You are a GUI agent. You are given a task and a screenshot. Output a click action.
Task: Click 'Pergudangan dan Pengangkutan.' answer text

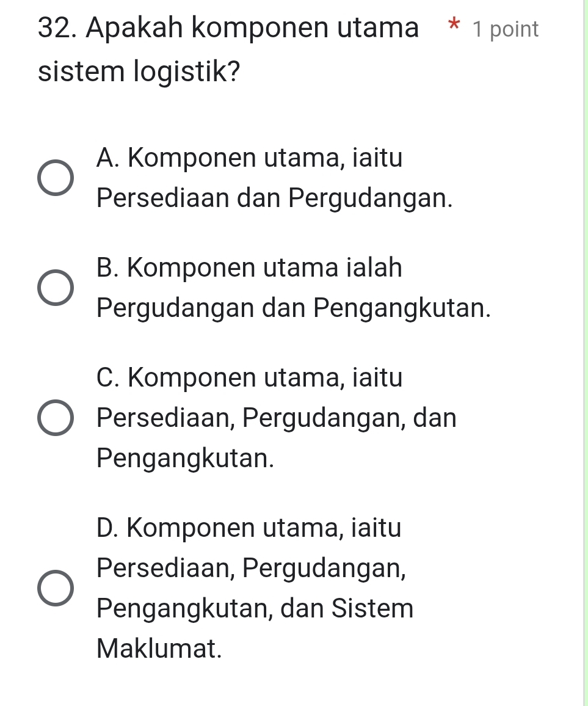(293, 308)
